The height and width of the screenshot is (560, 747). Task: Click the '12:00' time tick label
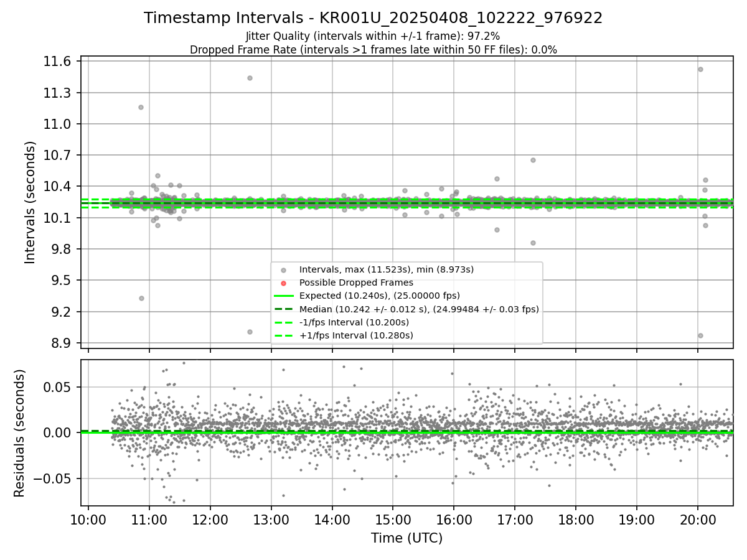click(x=210, y=519)
